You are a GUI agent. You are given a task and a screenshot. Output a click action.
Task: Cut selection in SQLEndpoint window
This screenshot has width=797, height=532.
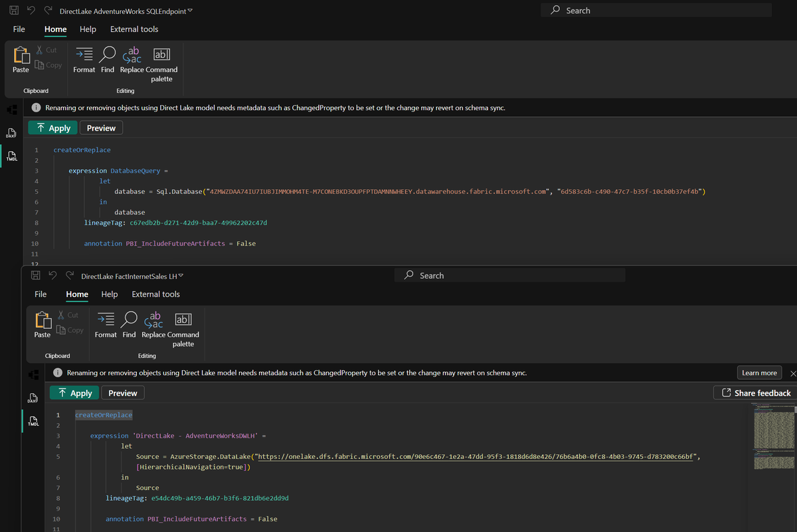pos(46,50)
